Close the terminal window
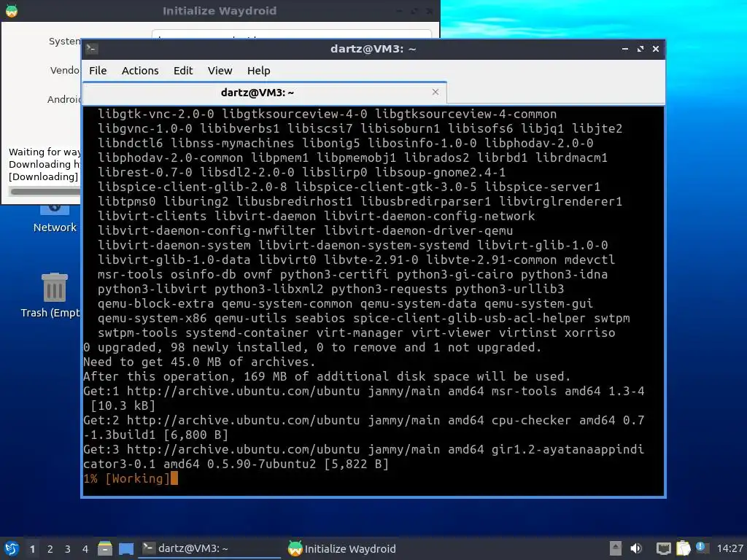The height and width of the screenshot is (560, 747). pos(656,49)
